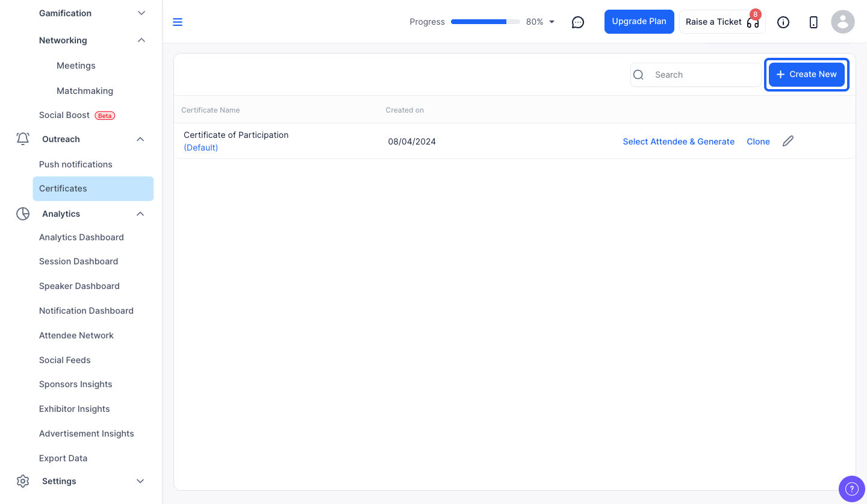Open Matchmaking in the sidebar
Image resolution: width=867 pixels, height=504 pixels.
click(x=85, y=91)
